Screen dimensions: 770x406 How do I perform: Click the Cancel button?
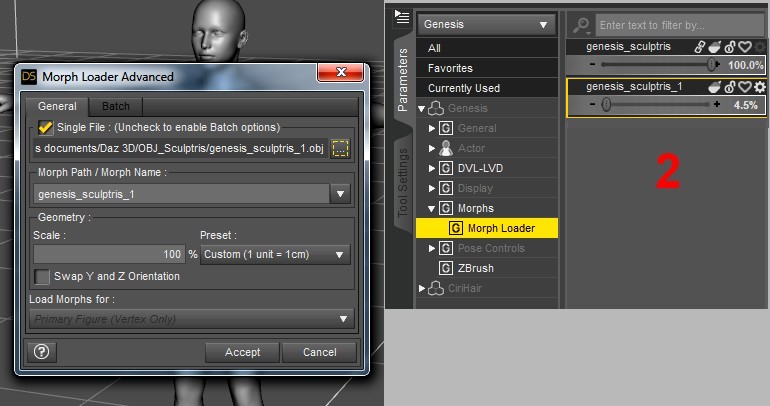(319, 352)
